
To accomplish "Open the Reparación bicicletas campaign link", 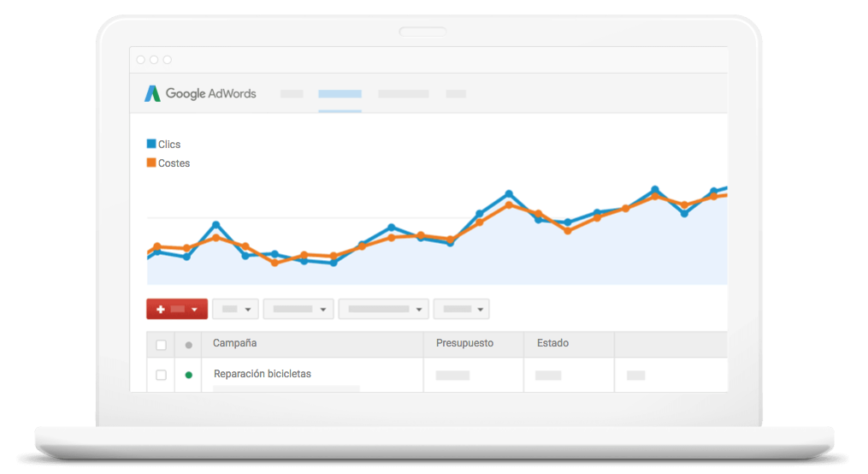I will pyautogui.click(x=262, y=374).
